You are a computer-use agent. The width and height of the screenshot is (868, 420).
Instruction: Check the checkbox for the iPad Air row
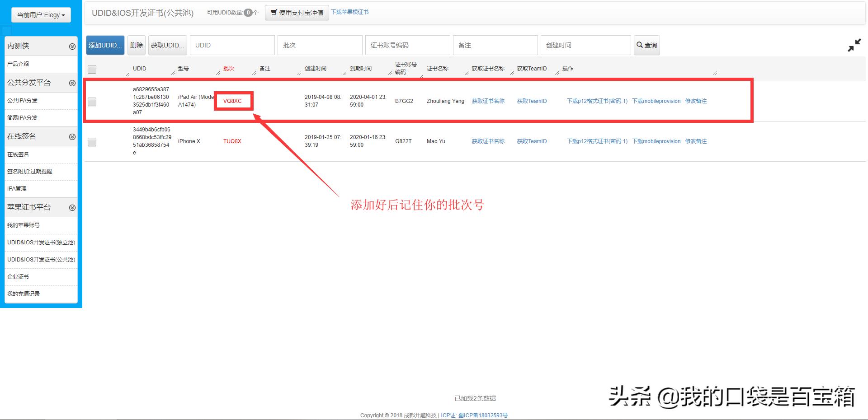92,102
